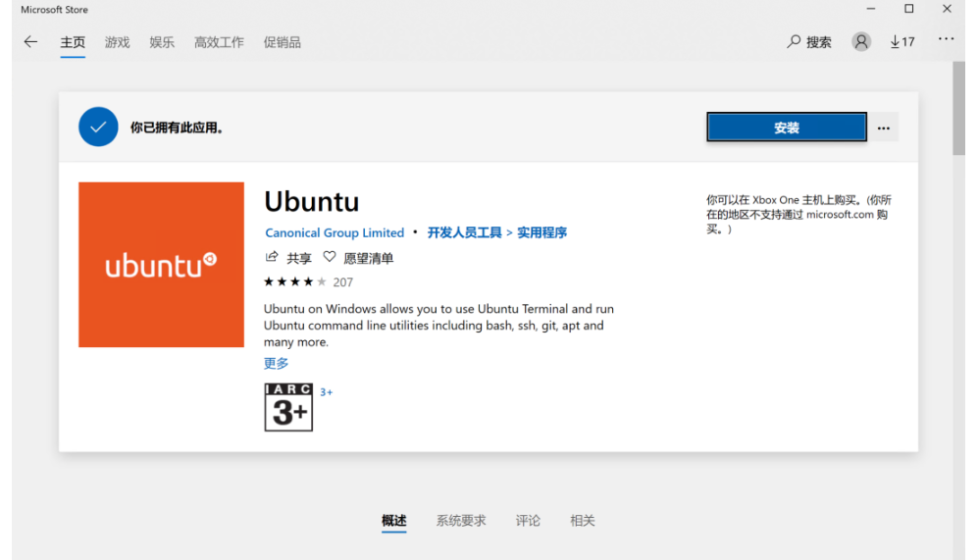Switch to the 促销品 tab
The width and height of the screenshot is (979, 560).
coord(283,42)
